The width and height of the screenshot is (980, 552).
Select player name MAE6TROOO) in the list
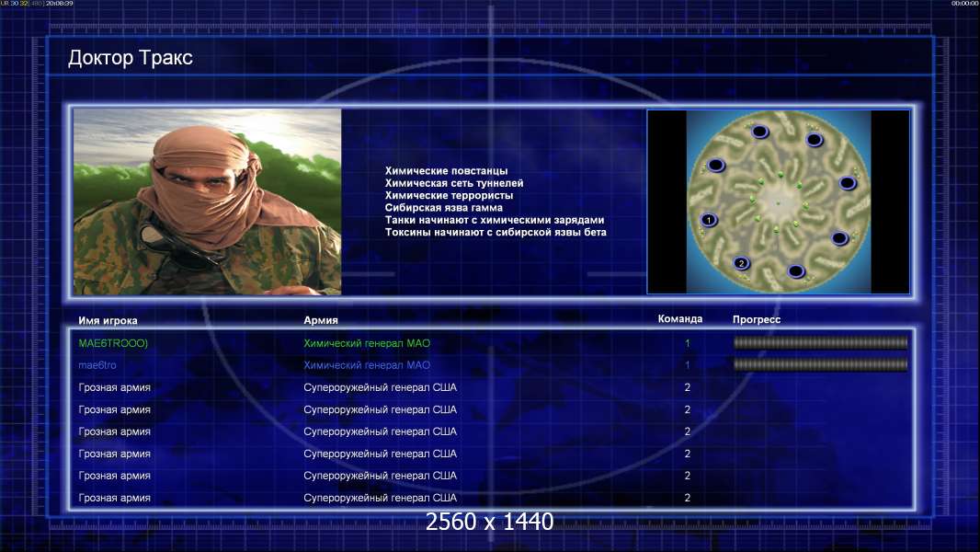coord(113,343)
